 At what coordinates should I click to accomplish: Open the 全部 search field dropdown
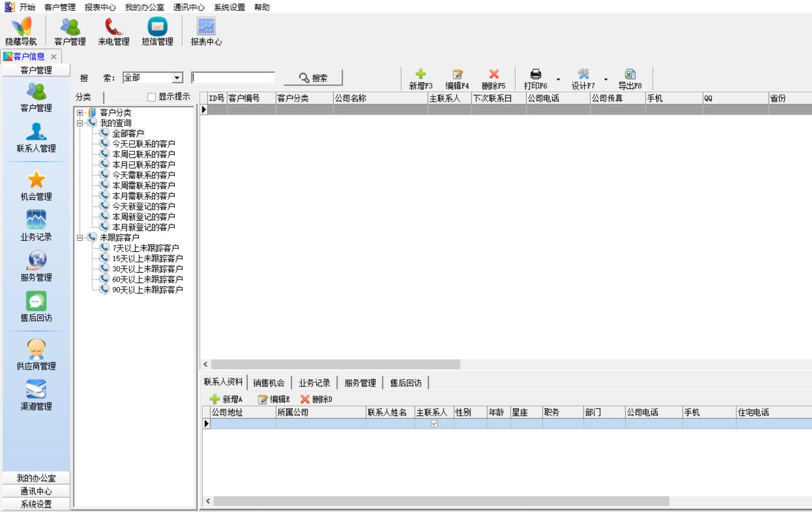pyautogui.click(x=177, y=78)
